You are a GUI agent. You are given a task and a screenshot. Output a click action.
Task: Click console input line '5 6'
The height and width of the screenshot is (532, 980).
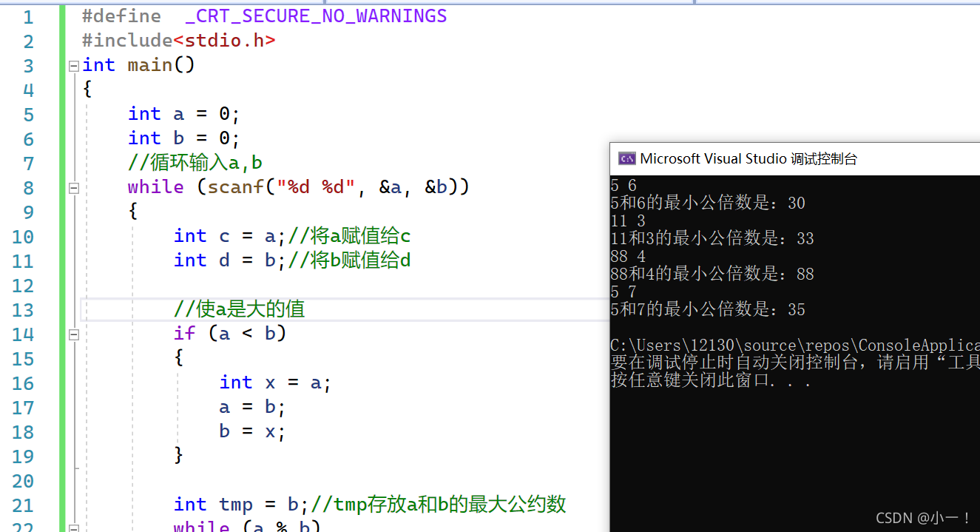(624, 185)
